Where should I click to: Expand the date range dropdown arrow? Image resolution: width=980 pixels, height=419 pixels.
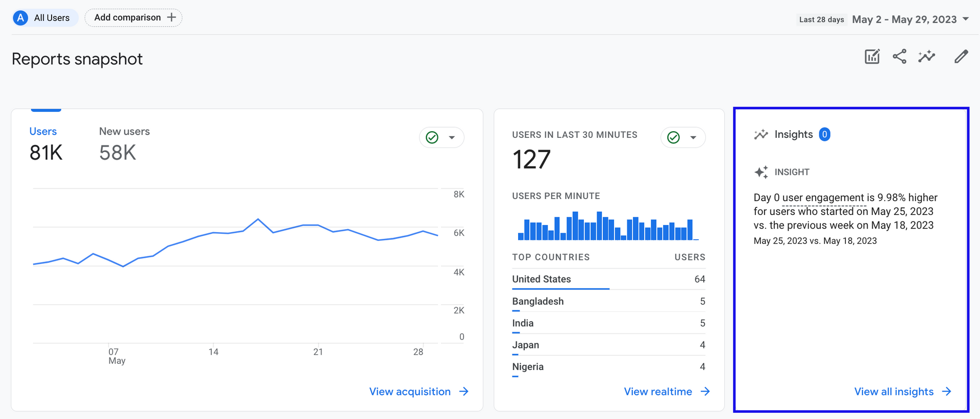[x=966, y=19]
